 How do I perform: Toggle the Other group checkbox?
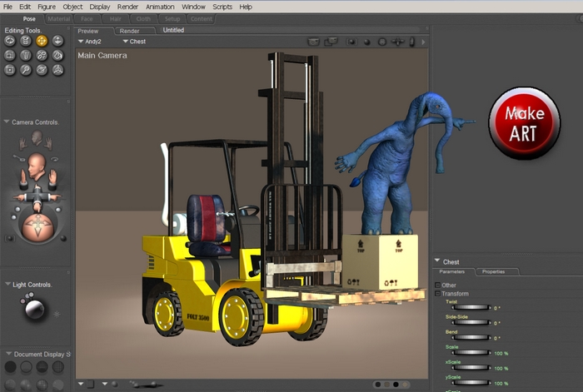pos(438,285)
